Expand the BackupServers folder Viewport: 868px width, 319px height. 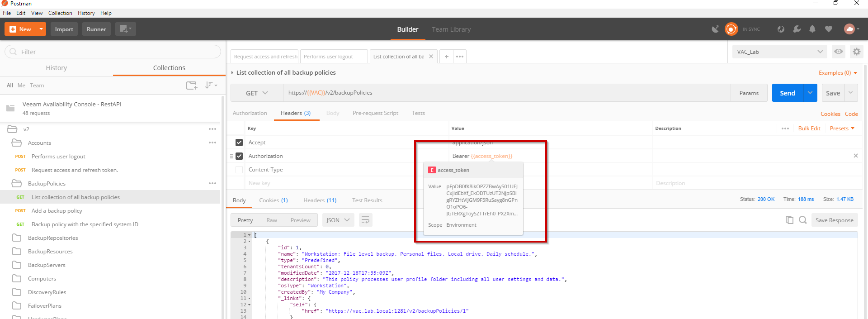click(17, 265)
